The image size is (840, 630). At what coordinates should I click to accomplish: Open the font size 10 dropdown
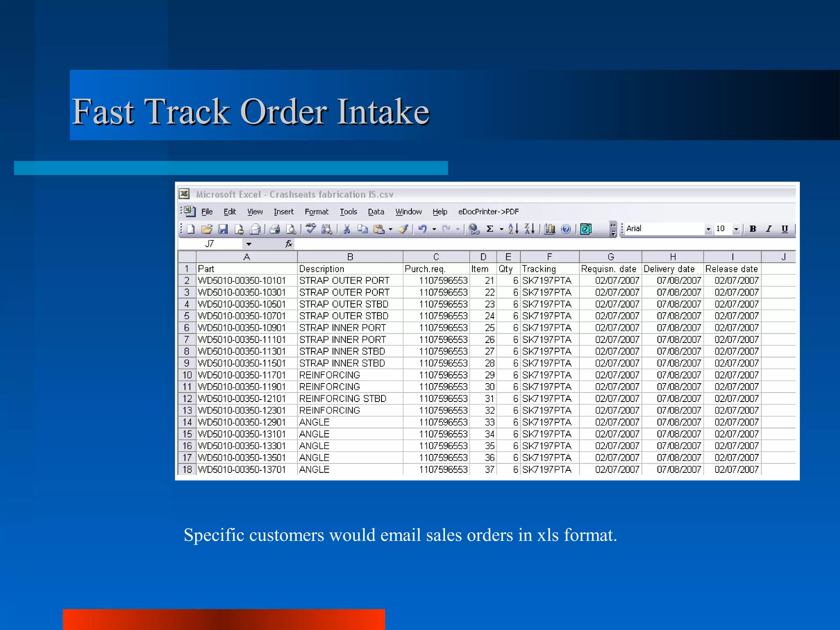(x=736, y=229)
